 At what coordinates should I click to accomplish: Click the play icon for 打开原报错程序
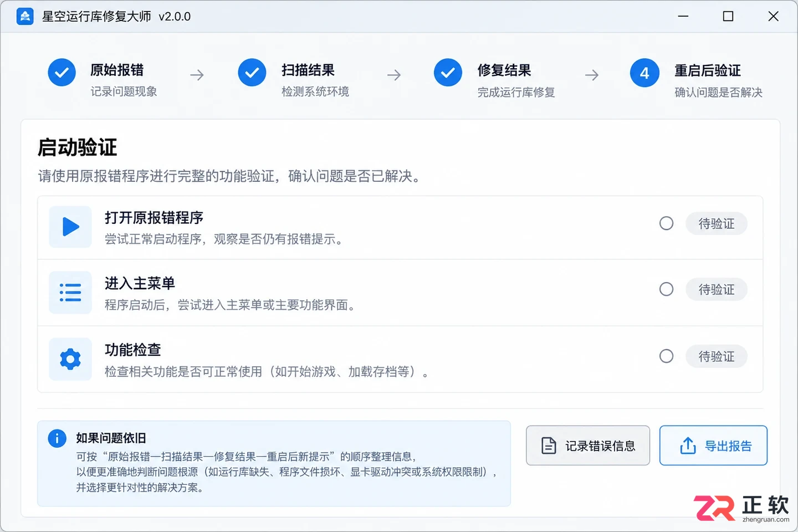(x=70, y=227)
